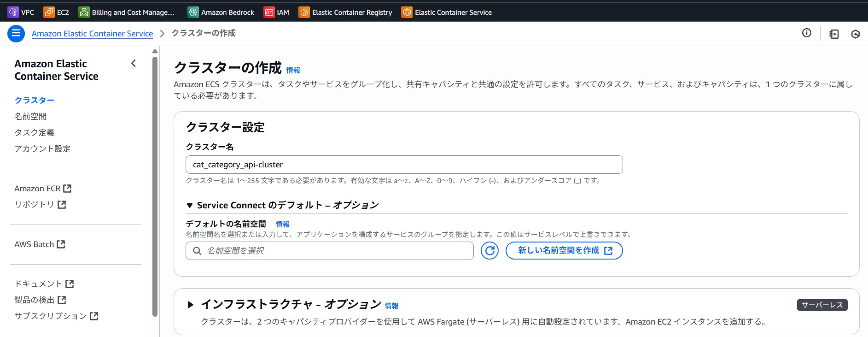The image size is (868, 337).
Task: Open the VPC service shortcut icon
Action: [13, 12]
